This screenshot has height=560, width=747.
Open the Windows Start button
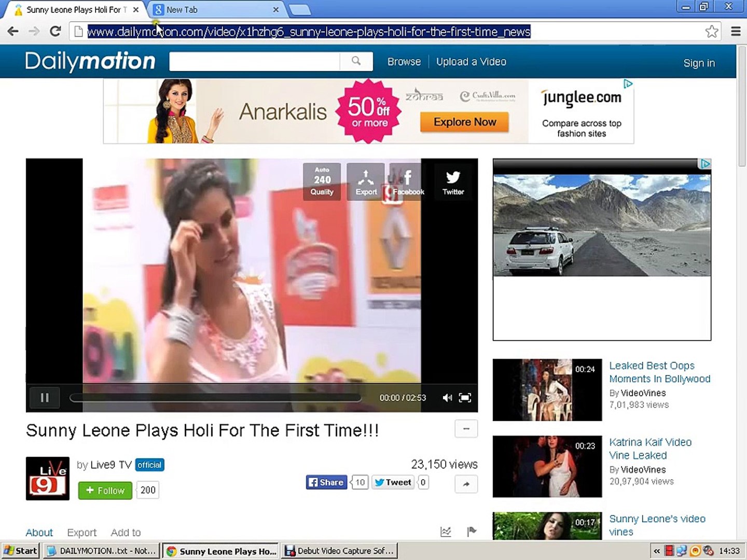[x=20, y=551]
